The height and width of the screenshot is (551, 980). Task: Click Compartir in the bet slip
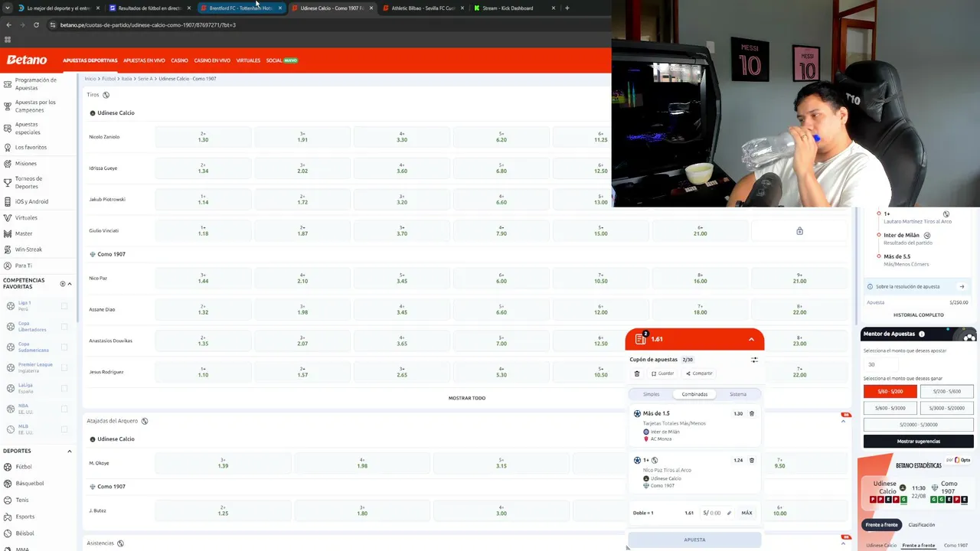click(x=700, y=373)
